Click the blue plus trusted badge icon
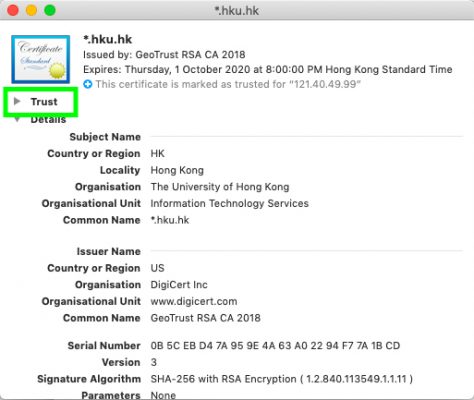 [88, 84]
